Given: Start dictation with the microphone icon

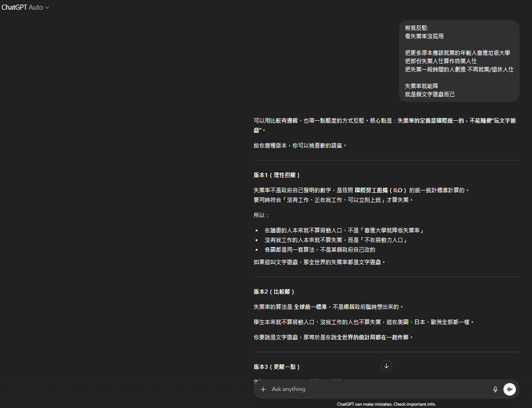Looking at the screenshot, I should 495,389.
